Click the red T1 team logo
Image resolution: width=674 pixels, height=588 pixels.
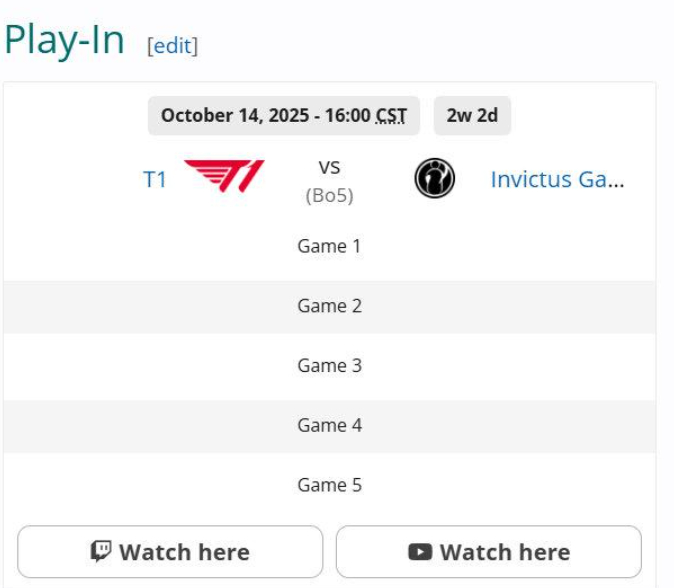224,177
